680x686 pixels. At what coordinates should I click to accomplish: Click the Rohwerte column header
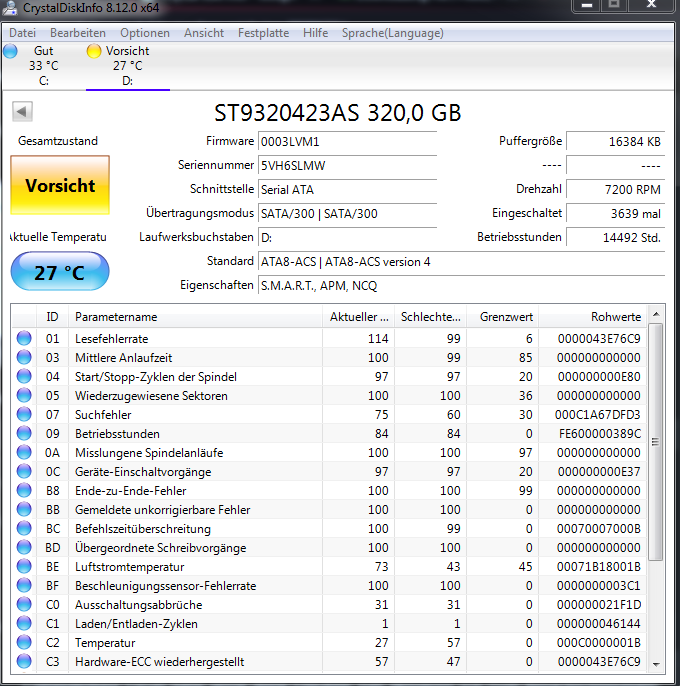(592, 317)
